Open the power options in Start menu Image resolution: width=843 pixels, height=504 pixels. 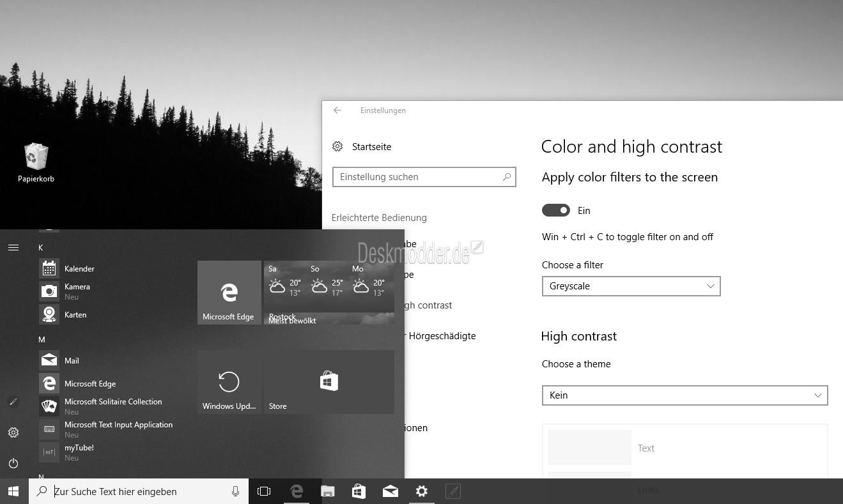coord(13,463)
